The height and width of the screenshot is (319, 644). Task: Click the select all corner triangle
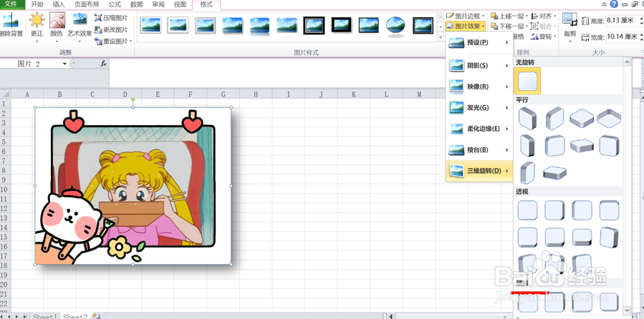pyautogui.click(x=5, y=94)
